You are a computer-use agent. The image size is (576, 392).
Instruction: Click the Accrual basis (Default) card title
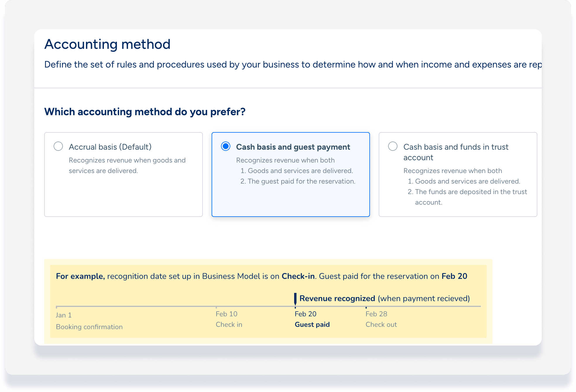click(x=110, y=147)
